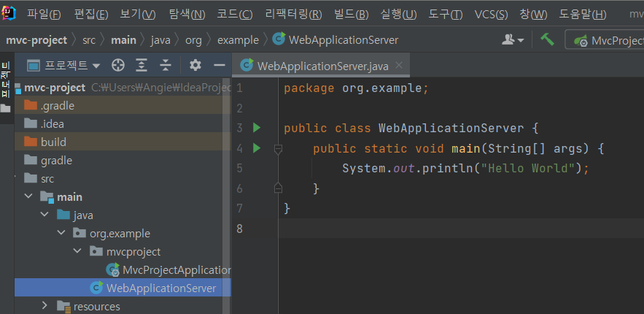Screen dimensions: 644x314
Task: Click the package org.example statement
Action: 356,88
